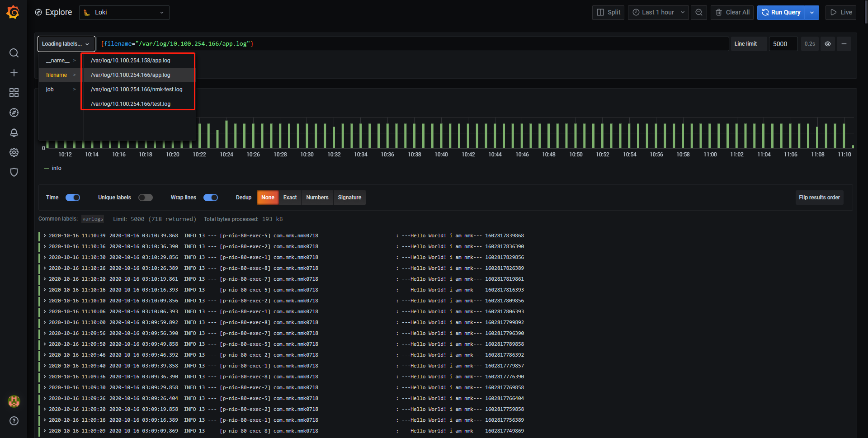Click the remove query minus icon
868x438 pixels.
(844, 44)
